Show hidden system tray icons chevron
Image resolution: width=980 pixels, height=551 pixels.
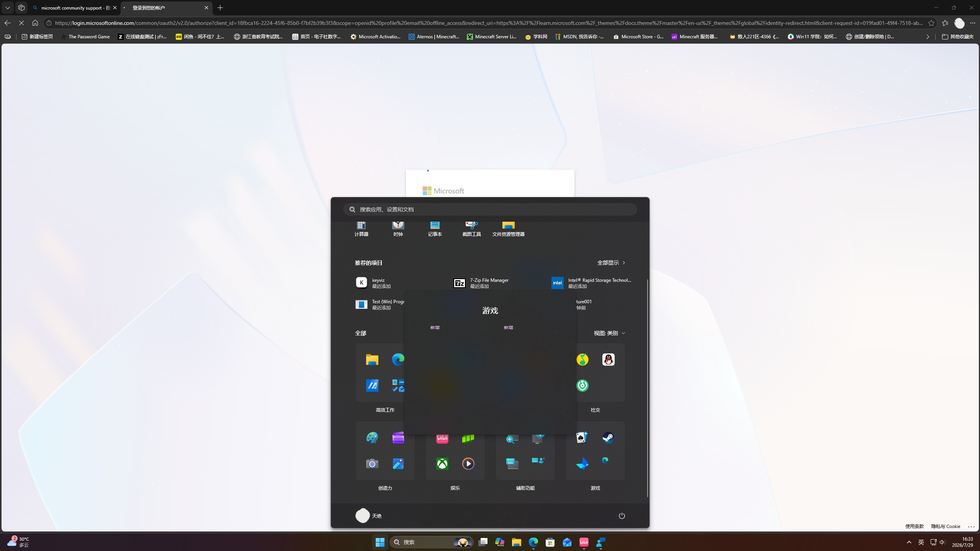click(x=909, y=542)
